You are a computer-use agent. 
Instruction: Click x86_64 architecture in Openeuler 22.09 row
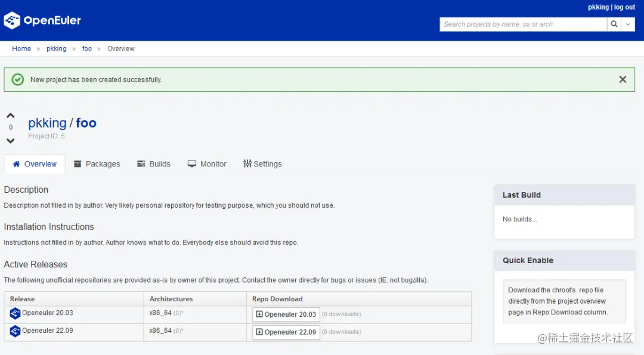click(x=160, y=331)
